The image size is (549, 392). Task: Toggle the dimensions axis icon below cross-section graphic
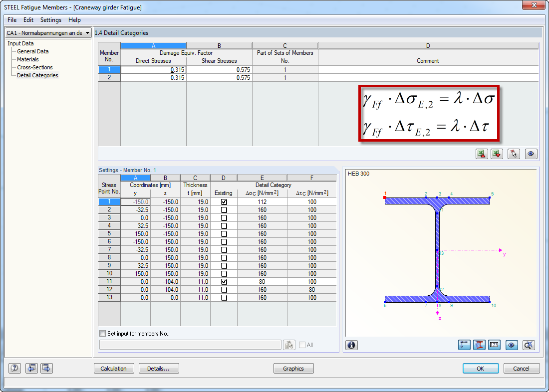coord(464,345)
